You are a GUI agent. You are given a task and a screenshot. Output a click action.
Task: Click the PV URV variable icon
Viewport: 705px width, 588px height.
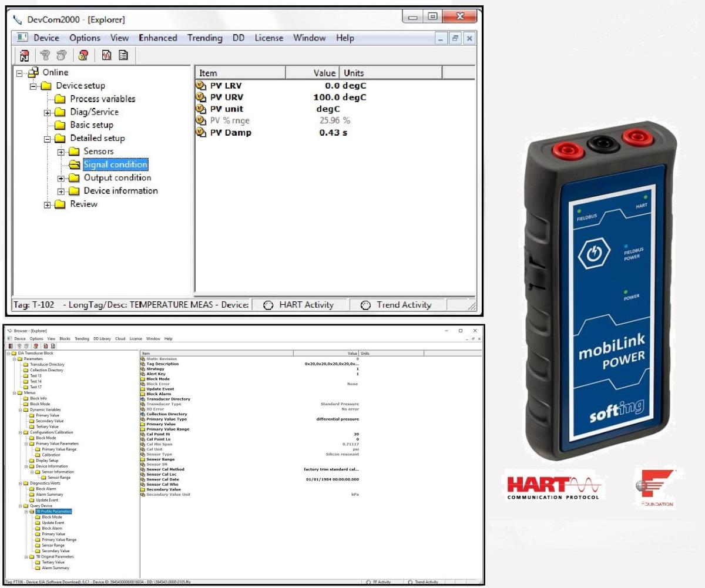point(202,98)
